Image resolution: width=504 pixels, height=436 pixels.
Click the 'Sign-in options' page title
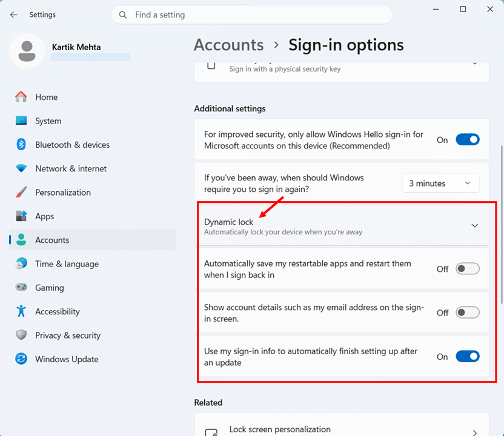coord(346,45)
